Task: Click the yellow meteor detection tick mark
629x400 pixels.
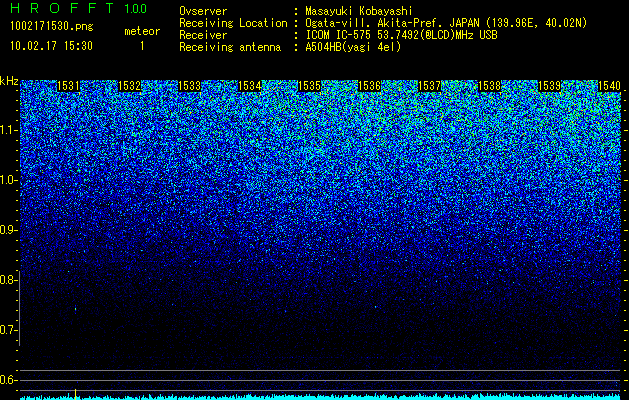Action: click(75, 394)
